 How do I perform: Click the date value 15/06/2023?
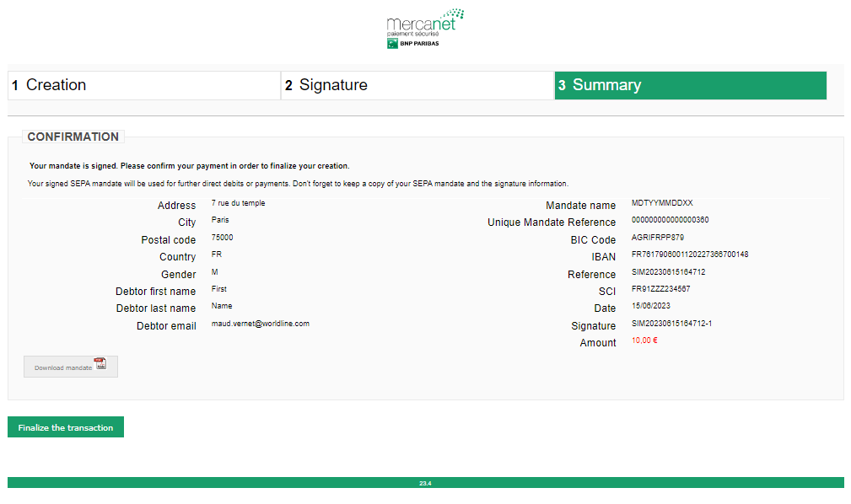[650, 307]
